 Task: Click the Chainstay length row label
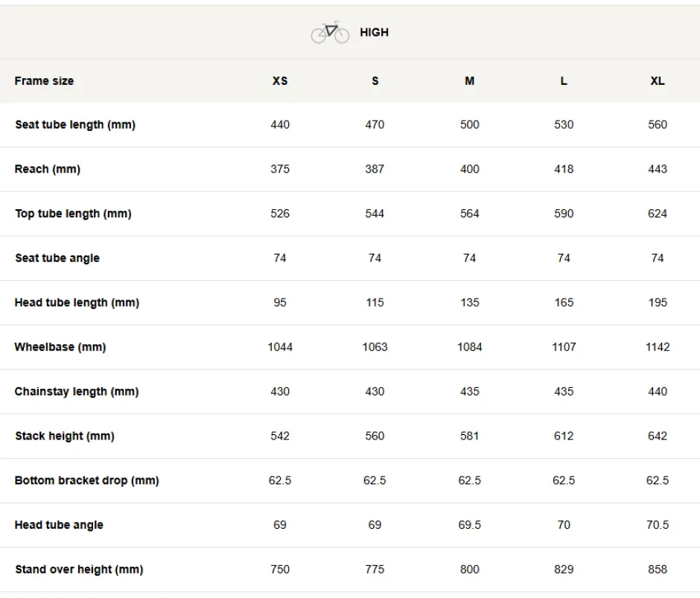[77, 392]
